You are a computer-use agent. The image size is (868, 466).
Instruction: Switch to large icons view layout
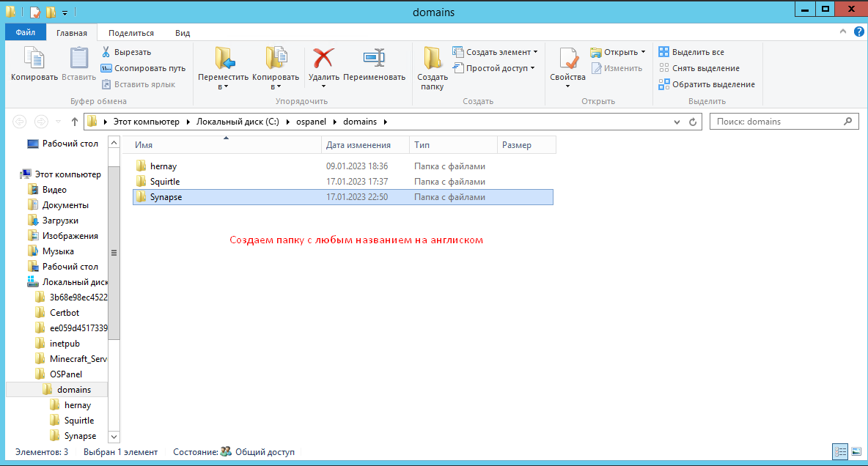[x=856, y=452]
